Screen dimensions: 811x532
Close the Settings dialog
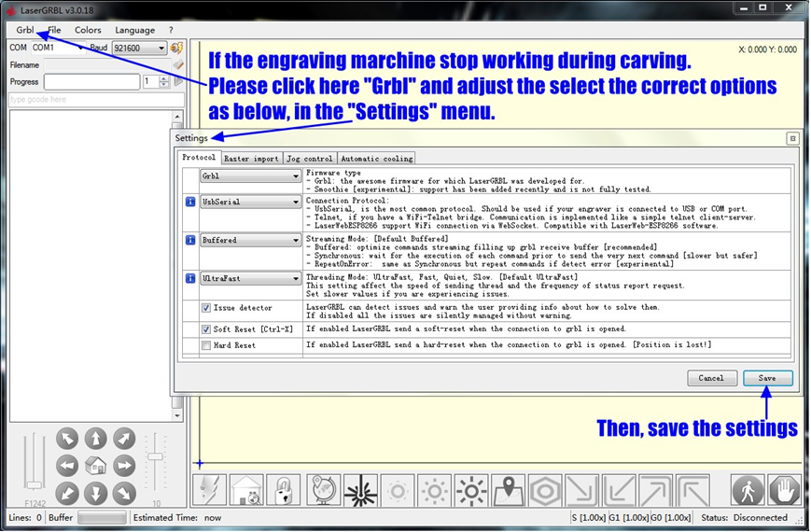pyautogui.click(x=792, y=138)
